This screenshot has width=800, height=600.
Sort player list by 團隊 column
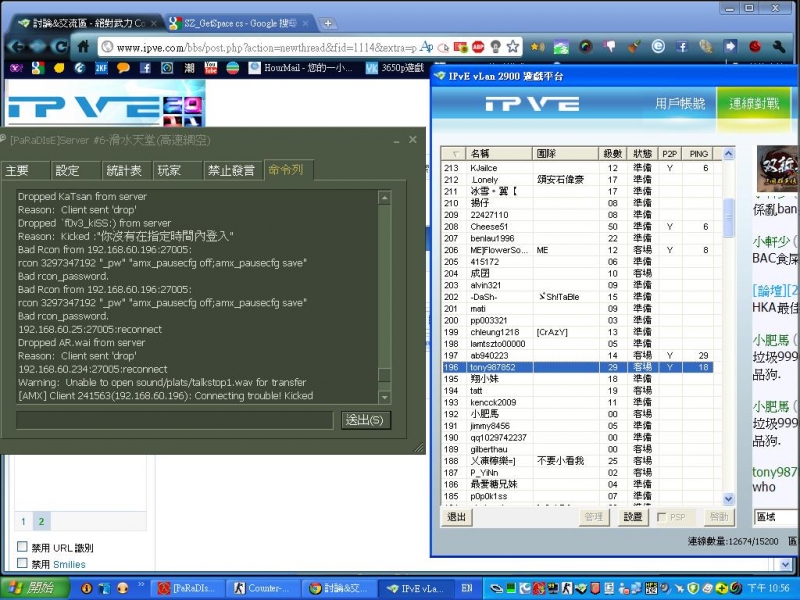coord(565,154)
